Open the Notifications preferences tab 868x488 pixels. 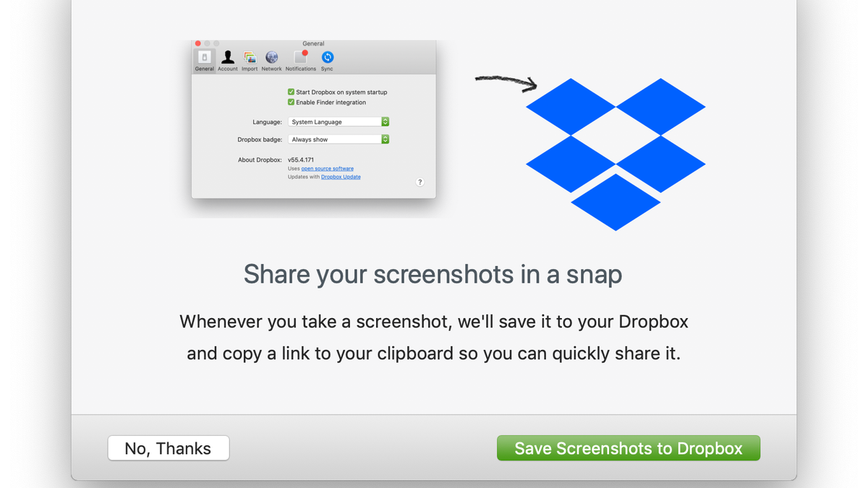(301, 61)
